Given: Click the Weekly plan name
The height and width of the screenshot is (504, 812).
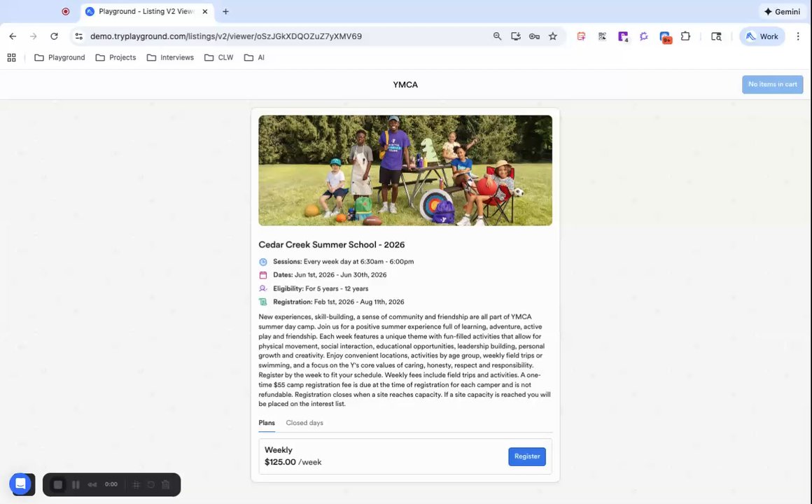Looking at the screenshot, I should coord(279,449).
